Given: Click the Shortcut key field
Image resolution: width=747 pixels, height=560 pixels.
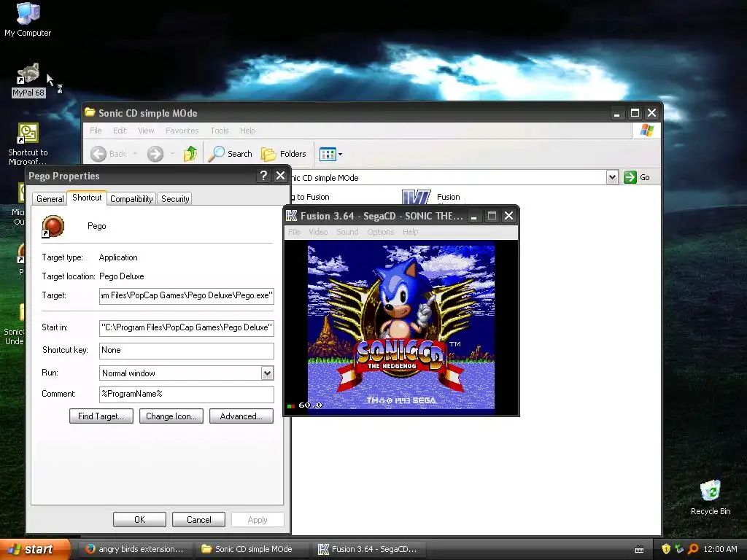Looking at the screenshot, I should coord(186,351).
